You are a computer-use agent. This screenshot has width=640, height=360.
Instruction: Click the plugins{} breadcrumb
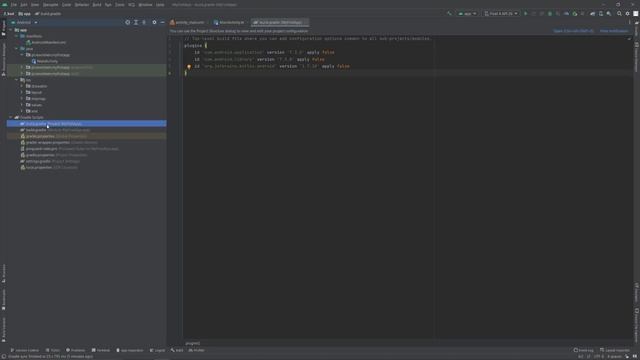tap(193, 343)
